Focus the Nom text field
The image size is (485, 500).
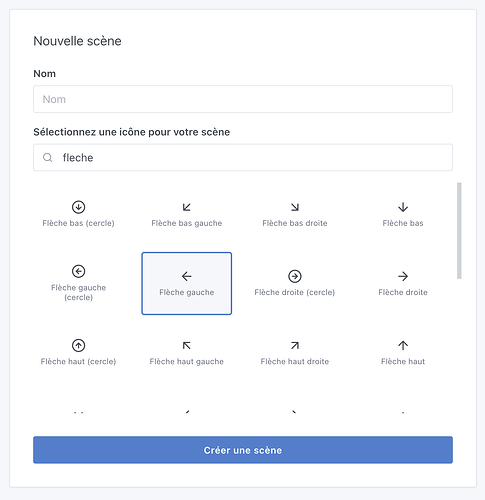point(243,99)
